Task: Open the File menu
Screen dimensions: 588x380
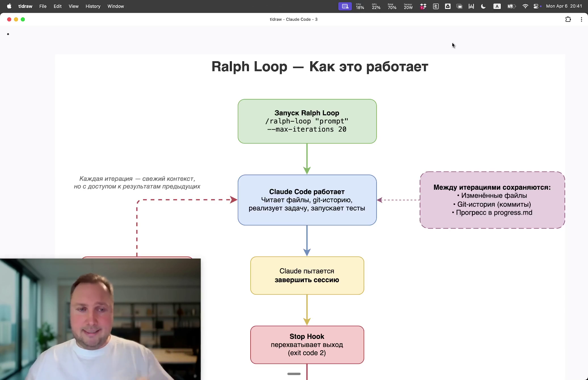Action: click(x=43, y=6)
